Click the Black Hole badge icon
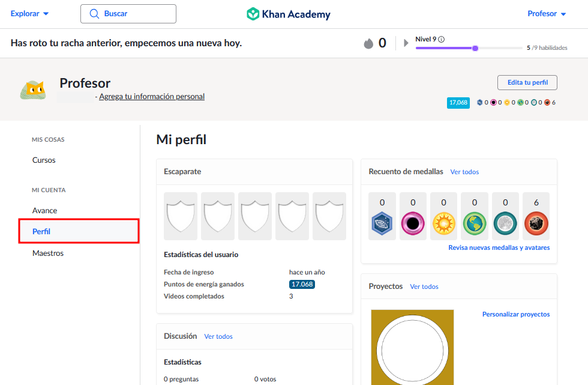The height and width of the screenshot is (385, 588). (x=413, y=223)
